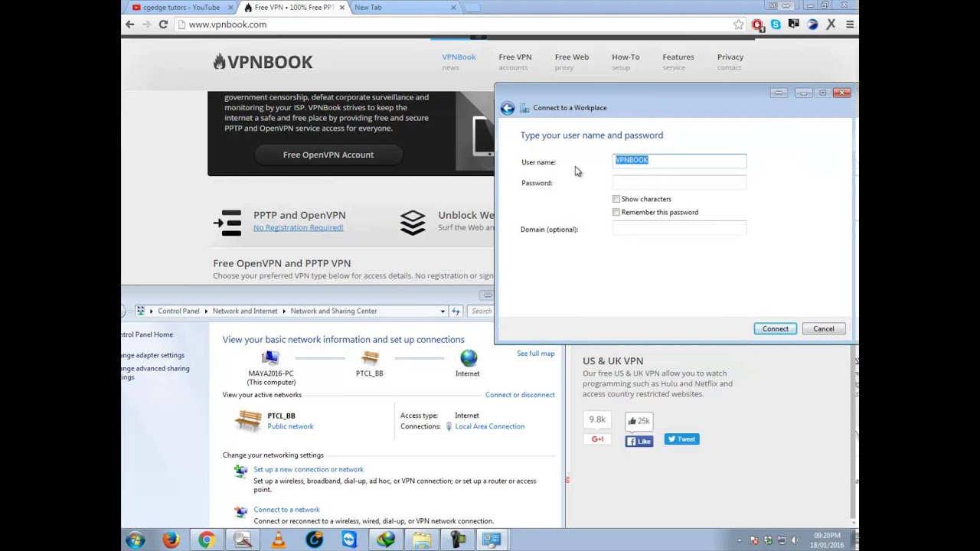The width and height of the screenshot is (980, 551).
Task: Click the See full map link
Action: click(x=535, y=354)
